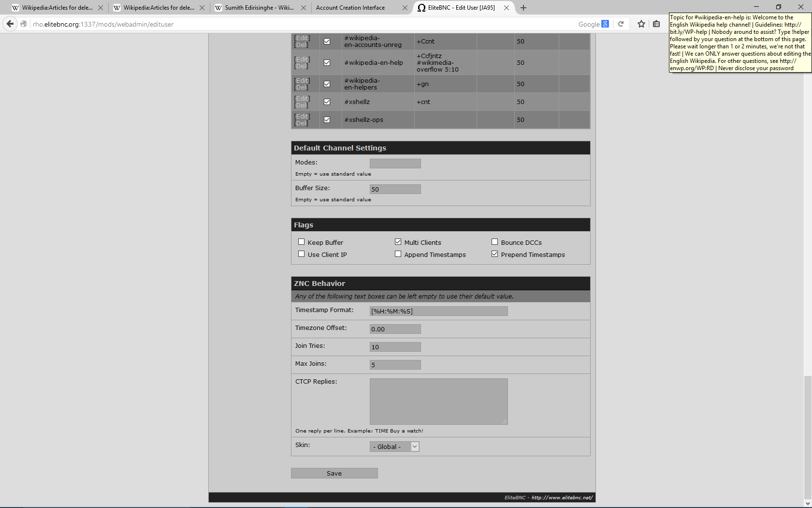The height and width of the screenshot is (508, 812).
Task: Delete the #xshellz channel
Action: point(301,105)
